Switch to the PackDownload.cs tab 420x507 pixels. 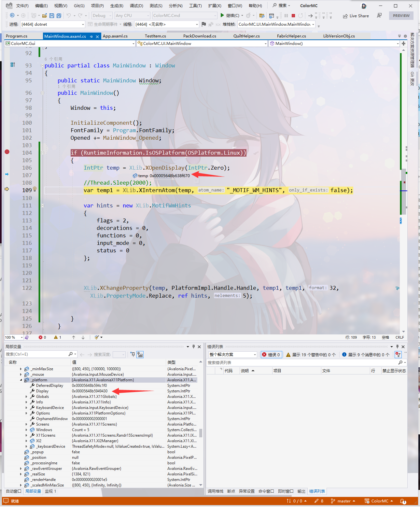(x=199, y=36)
